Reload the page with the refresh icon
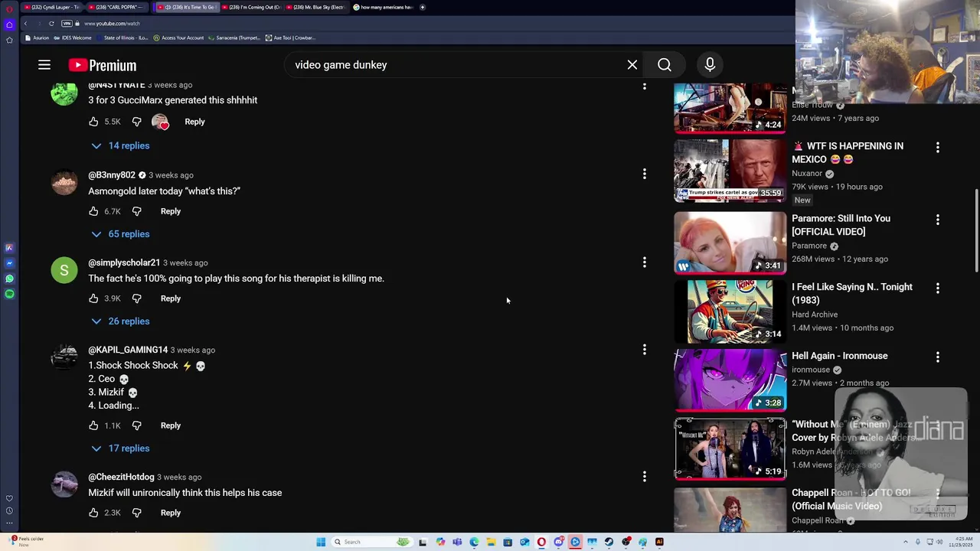The height and width of the screenshot is (551, 980). tap(51, 24)
